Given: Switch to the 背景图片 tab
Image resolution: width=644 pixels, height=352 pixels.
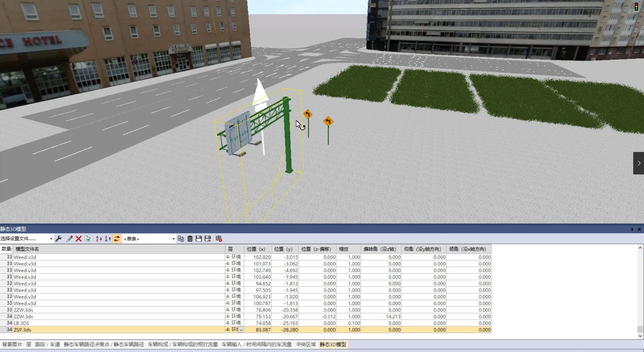Looking at the screenshot, I should (x=12, y=344).
